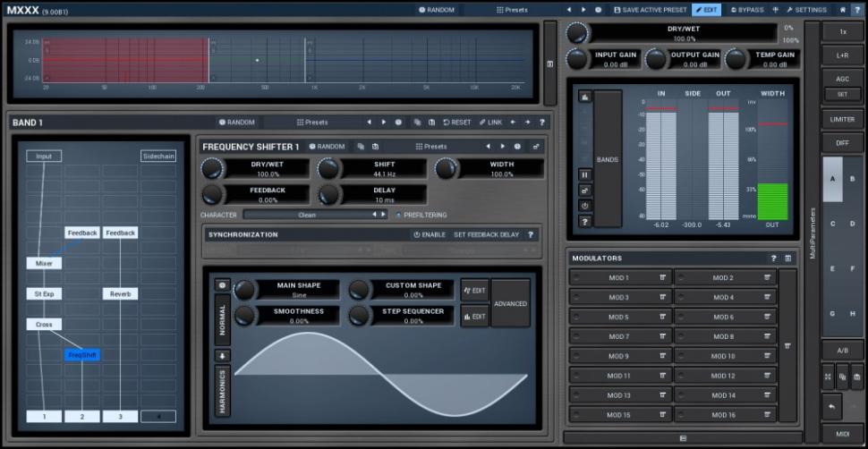
Task: Click Edit icon beside Step Sequencer
Action: click(x=474, y=316)
